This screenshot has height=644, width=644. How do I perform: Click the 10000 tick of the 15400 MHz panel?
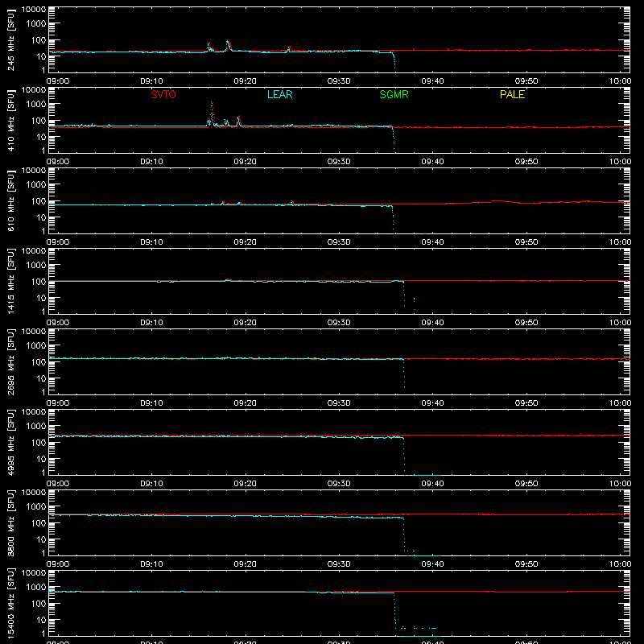pos(34,573)
